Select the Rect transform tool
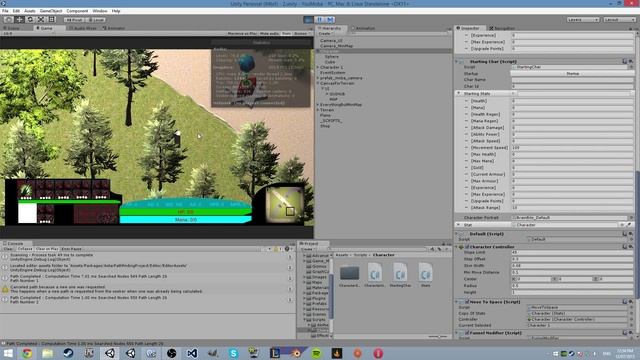The height and width of the screenshot is (360, 640). coord(52,20)
